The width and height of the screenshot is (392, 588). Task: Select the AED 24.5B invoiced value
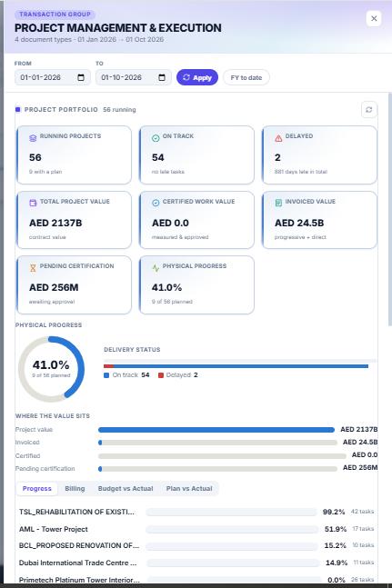pyautogui.click(x=299, y=223)
